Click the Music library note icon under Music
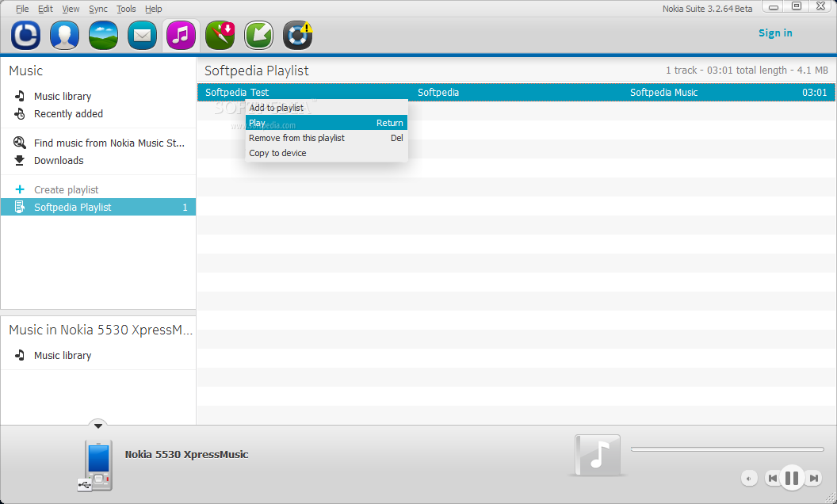Image resolution: width=837 pixels, height=504 pixels. pyautogui.click(x=20, y=96)
